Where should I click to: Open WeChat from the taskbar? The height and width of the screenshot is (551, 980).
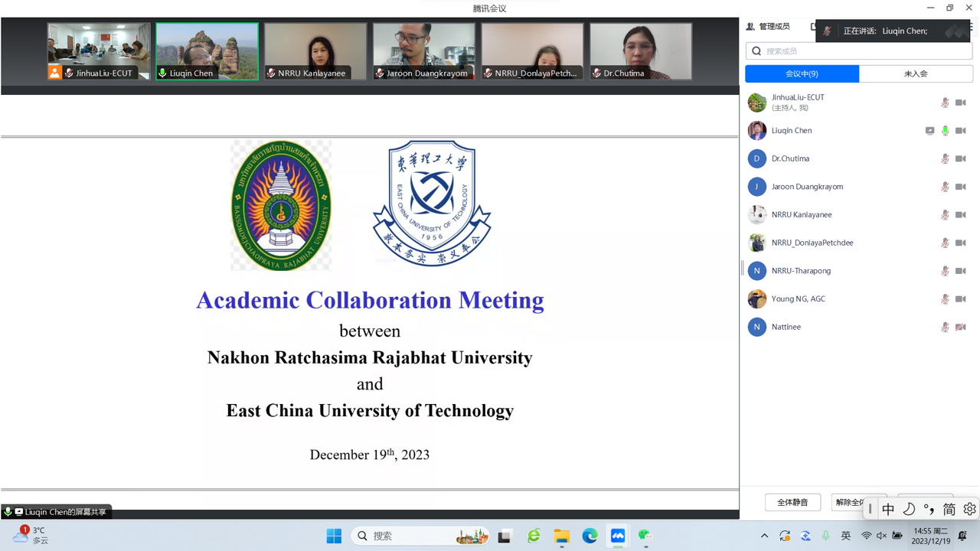pyautogui.click(x=645, y=536)
